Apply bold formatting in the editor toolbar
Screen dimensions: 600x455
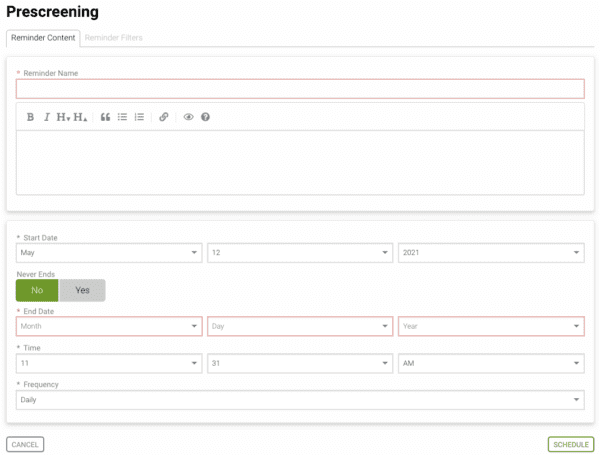coord(30,117)
